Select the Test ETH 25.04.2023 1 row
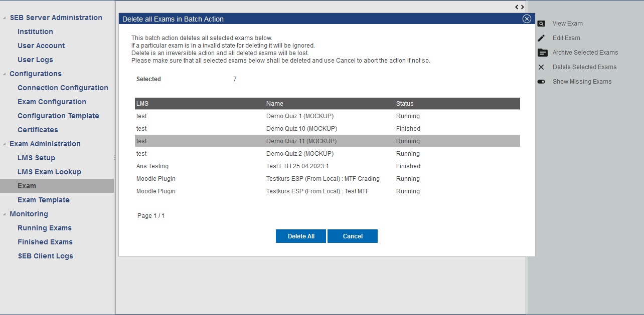 [297, 166]
